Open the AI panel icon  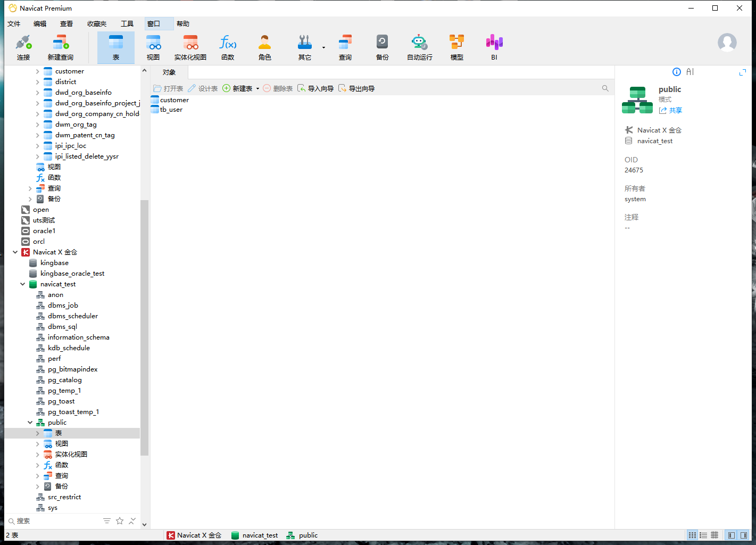tap(690, 72)
